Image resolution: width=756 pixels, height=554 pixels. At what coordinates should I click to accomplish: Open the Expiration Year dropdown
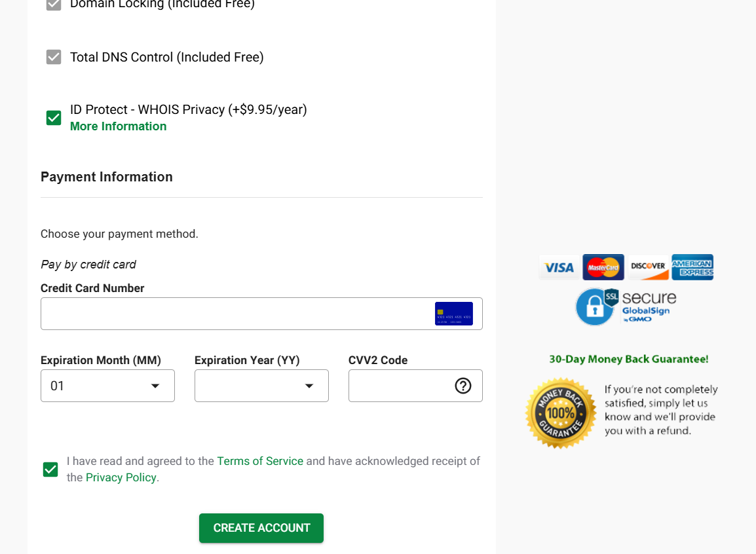(261, 386)
